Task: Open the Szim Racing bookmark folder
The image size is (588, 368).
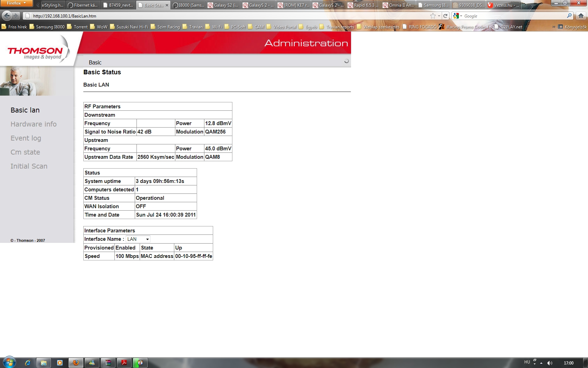Action: 165,27
